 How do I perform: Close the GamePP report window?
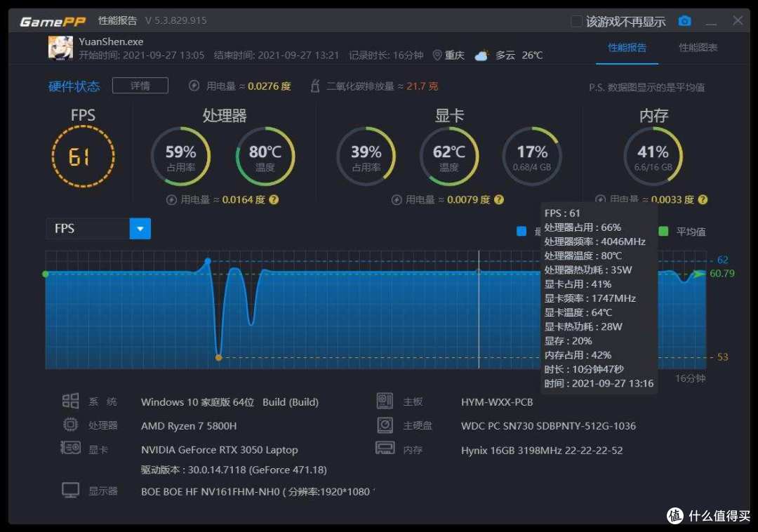pos(738,20)
